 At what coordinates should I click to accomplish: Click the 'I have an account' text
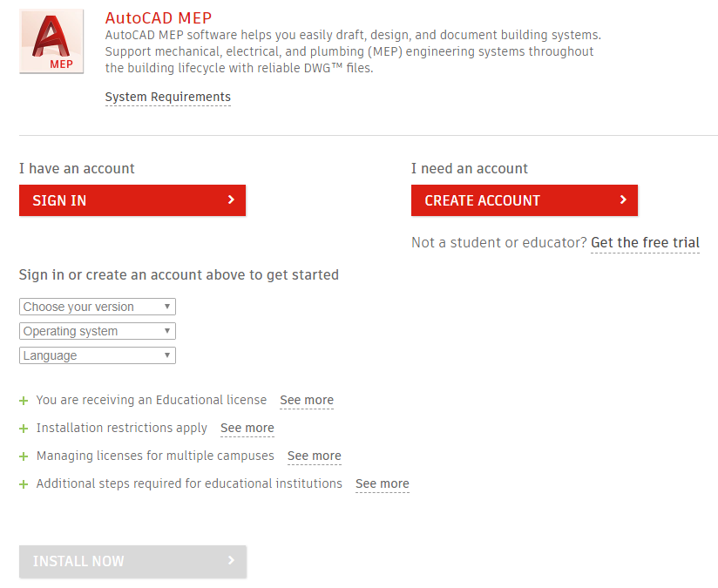click(77, 168)
